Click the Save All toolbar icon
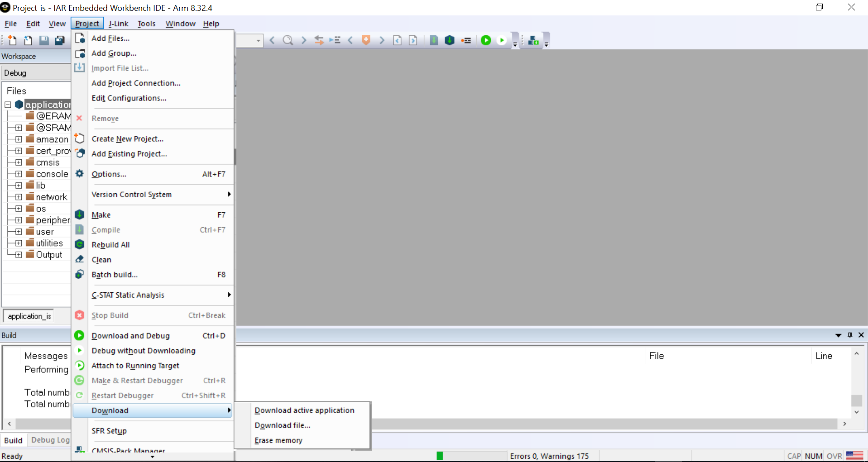868x462 pixels. [59, 40]
